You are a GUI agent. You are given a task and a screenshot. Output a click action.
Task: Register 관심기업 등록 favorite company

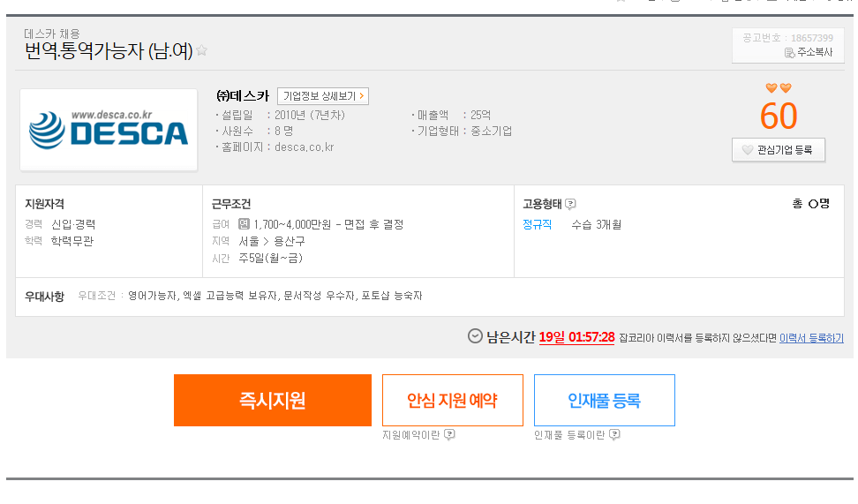click(x=778, y=150)
